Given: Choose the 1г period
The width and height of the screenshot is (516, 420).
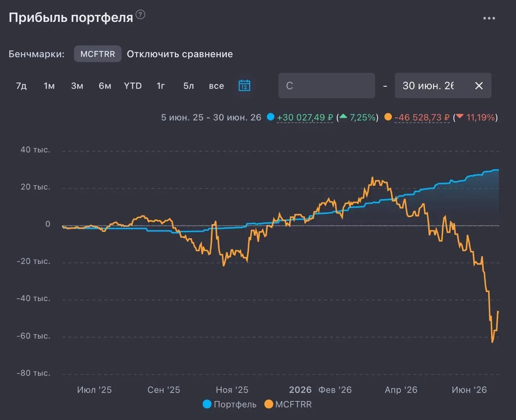Looking at the screenshot, I should coord(160,85).
